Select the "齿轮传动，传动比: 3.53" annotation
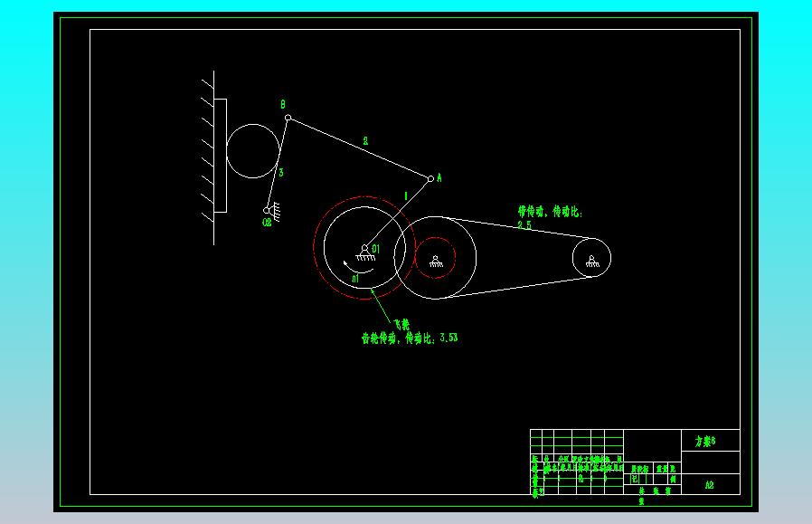Screen dimensions: 812x524 (410, 338)
